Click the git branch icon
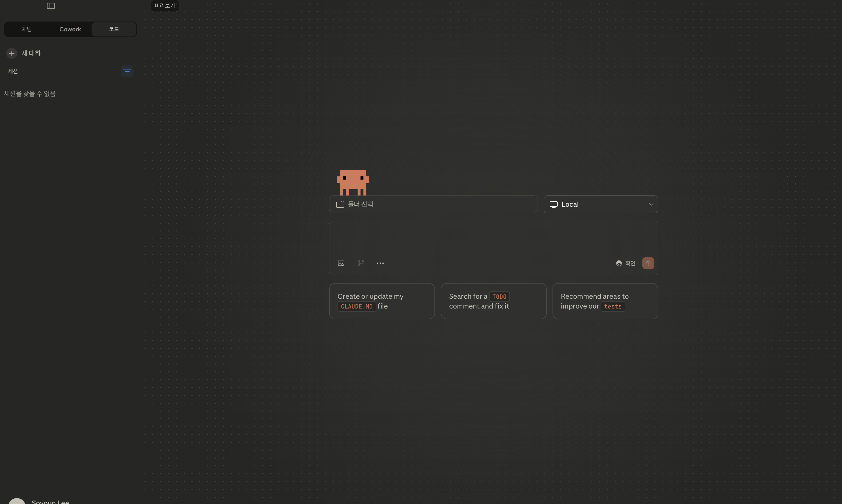The height and width of the screenshot is (504, 842). 361,263
